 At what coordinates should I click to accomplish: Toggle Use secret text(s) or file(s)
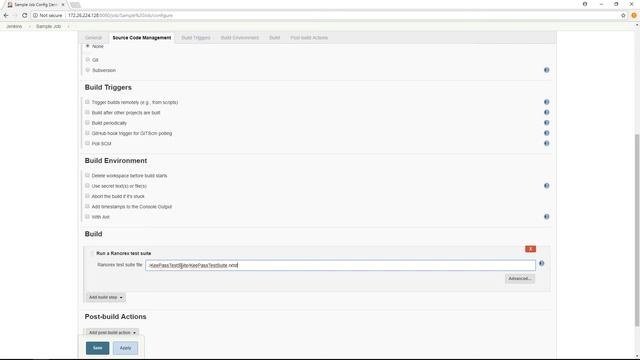click(87, 186)
